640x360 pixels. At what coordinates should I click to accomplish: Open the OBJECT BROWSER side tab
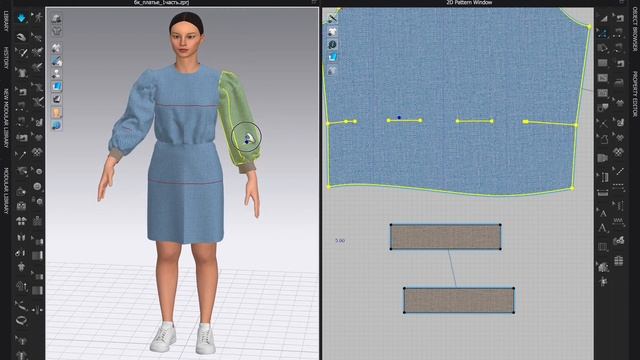pyautogui.click(x=635, y=28)
